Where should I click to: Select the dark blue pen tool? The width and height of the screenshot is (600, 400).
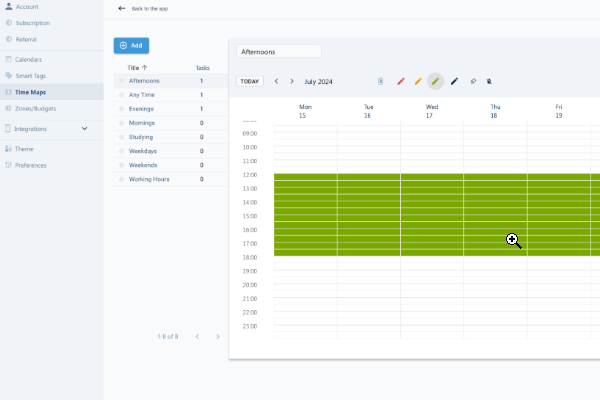454,81
